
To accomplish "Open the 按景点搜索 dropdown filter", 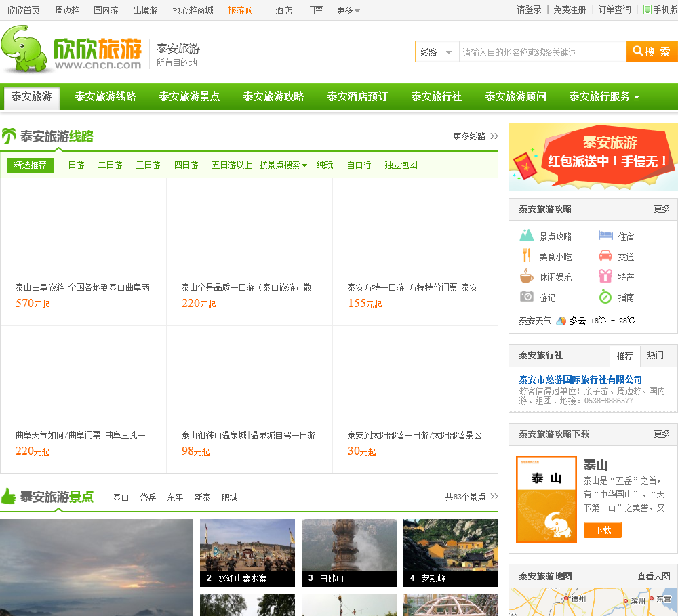I will [283, 165].
